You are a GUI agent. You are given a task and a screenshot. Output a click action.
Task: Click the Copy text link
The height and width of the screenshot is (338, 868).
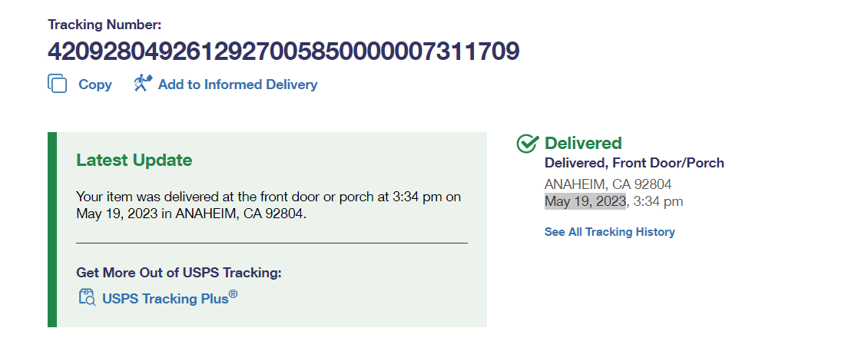(x=95, y=84)
